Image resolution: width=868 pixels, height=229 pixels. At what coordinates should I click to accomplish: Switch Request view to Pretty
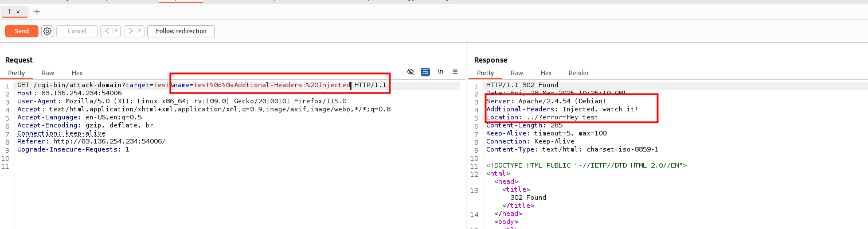(x=17, y=73)
